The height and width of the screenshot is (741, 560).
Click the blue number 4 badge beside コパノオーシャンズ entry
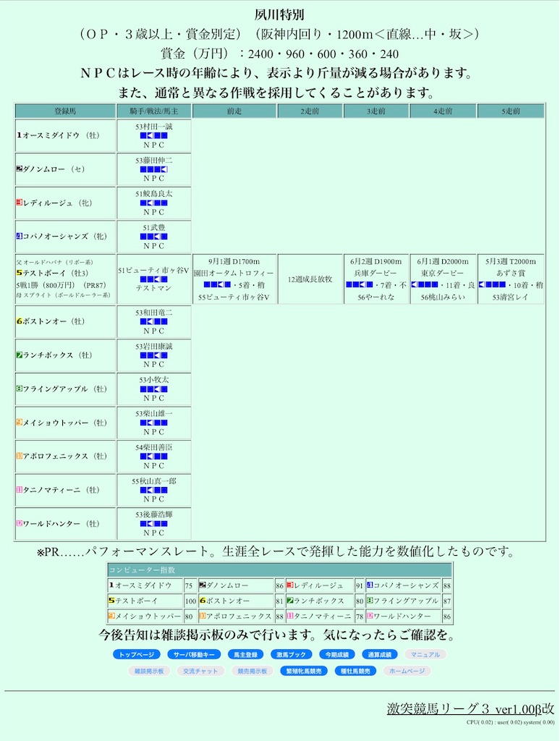tap(20, 236)
